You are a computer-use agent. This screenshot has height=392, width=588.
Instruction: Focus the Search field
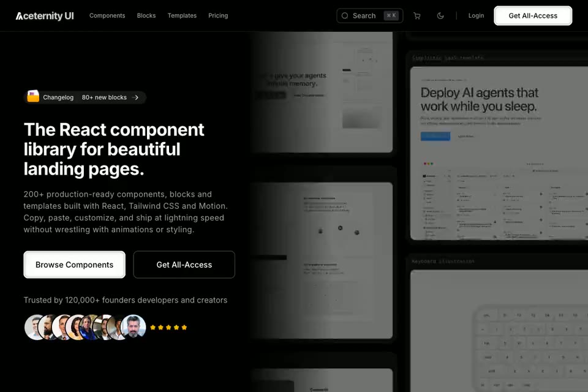click(370, 16)
